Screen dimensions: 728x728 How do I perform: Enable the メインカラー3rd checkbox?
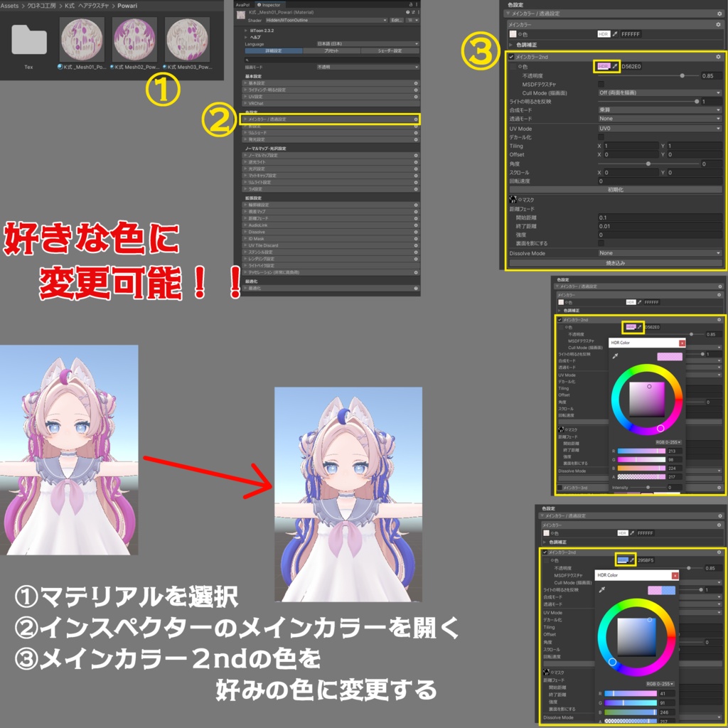(x=560, y=488)
